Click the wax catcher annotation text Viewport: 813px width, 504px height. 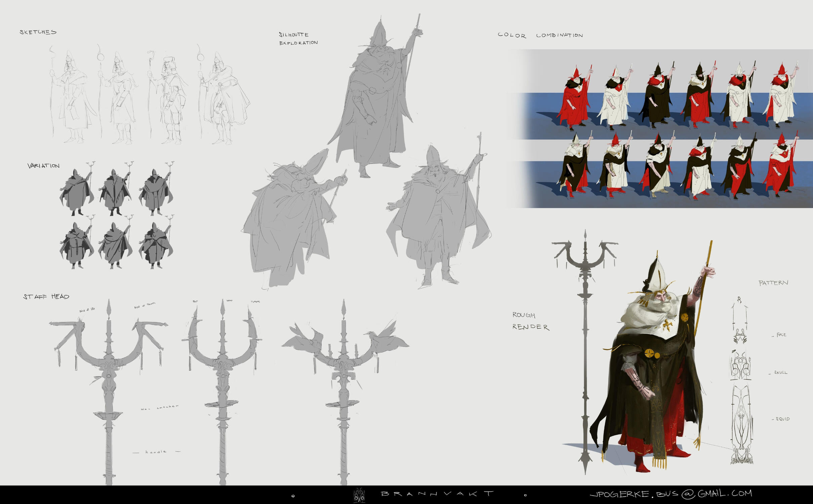(x=160, y=408)
